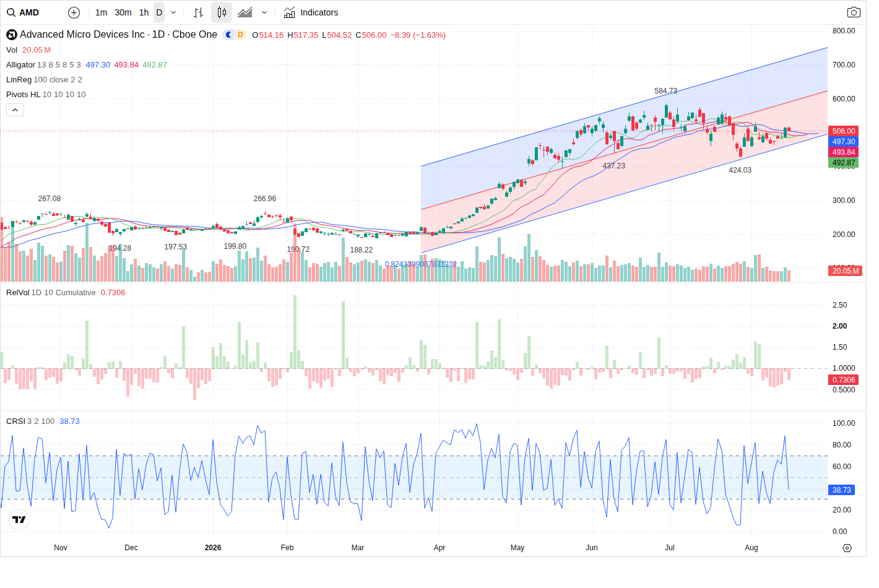Image resolution: width=879 pixels, height=588 pixels.
Task: Click the moon session status icon
Action: (x=228, y=35)
